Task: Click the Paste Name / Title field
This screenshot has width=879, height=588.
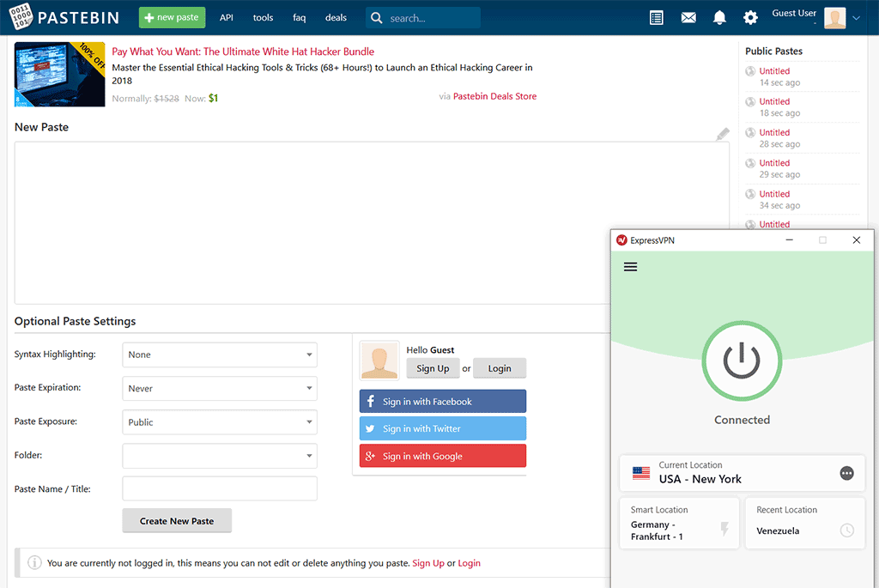Action: [x=220, y=488]
